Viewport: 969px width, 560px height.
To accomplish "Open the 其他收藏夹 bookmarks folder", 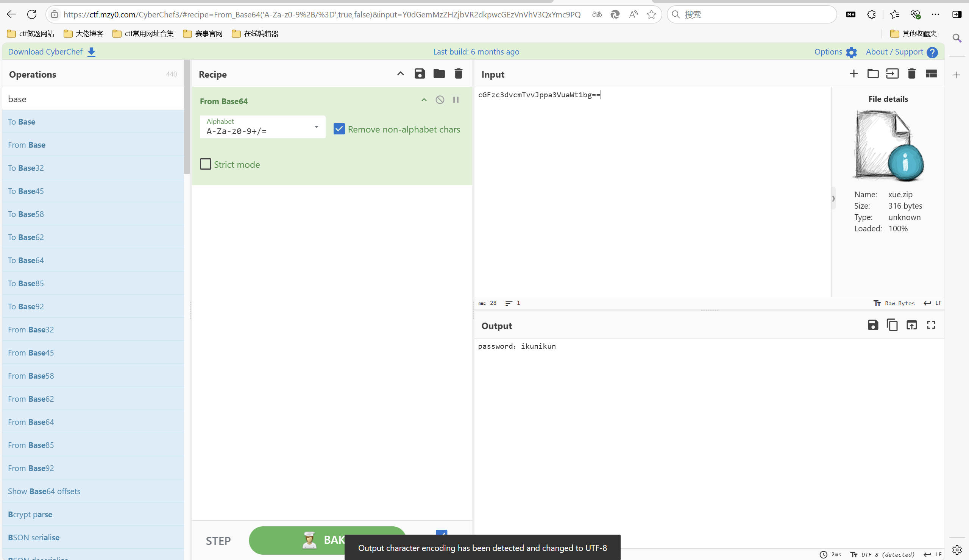I will coord(913,33).
